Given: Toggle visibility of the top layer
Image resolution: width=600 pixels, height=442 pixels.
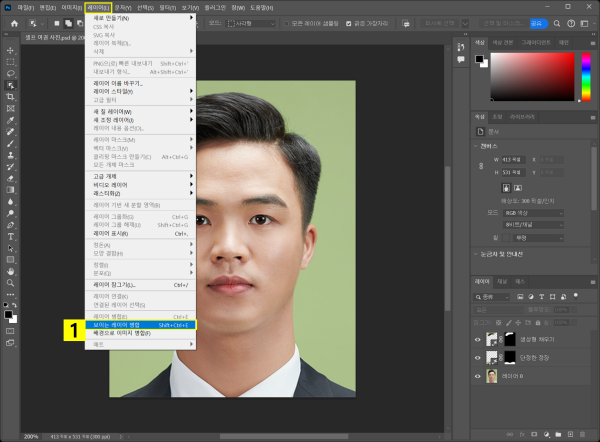Looking at the screenshot, I should click(x=477, y=339).
